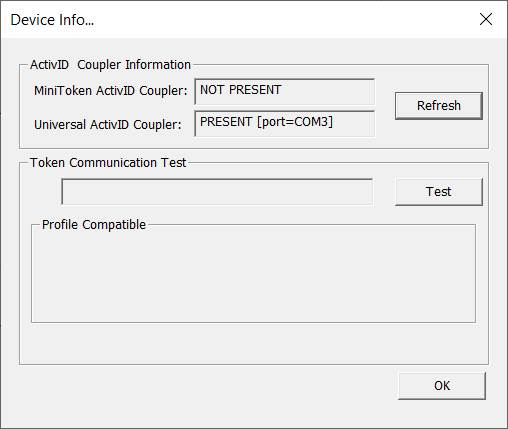
Task: Confirm the dialog with OK
Action: point(442,386)
